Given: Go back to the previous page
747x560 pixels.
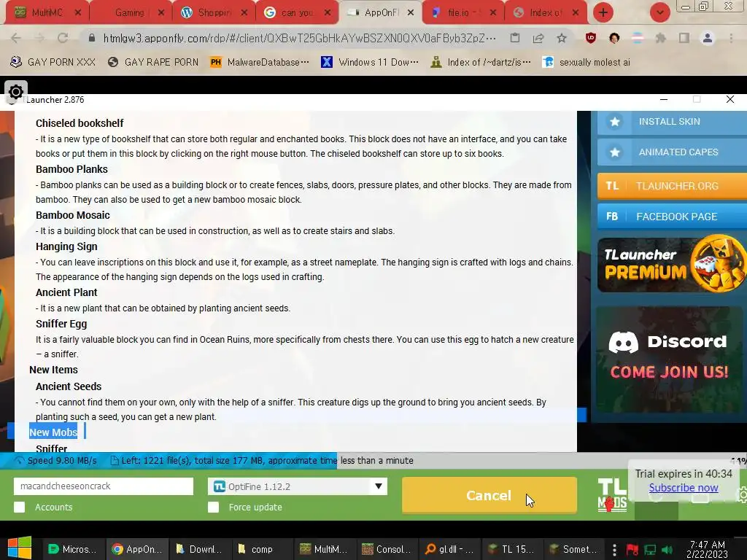Looking at the screenshot, I should pyautogui.click(x=16, y=38).
